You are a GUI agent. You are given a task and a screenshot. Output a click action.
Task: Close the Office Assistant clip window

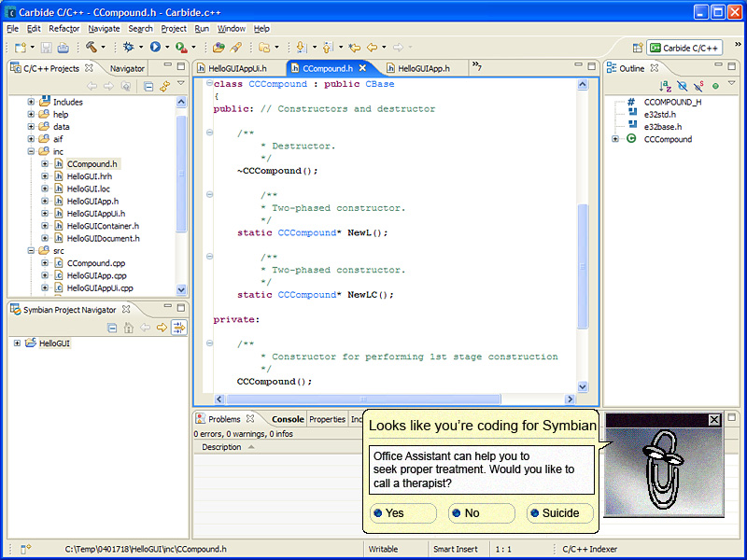[x=714, y=419]
